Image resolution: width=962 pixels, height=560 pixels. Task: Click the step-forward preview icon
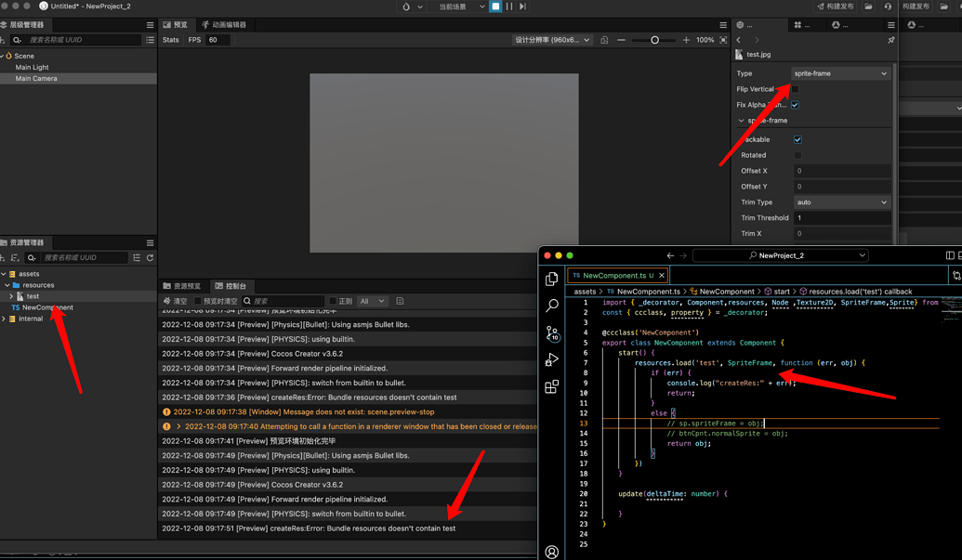coord(522,7)
